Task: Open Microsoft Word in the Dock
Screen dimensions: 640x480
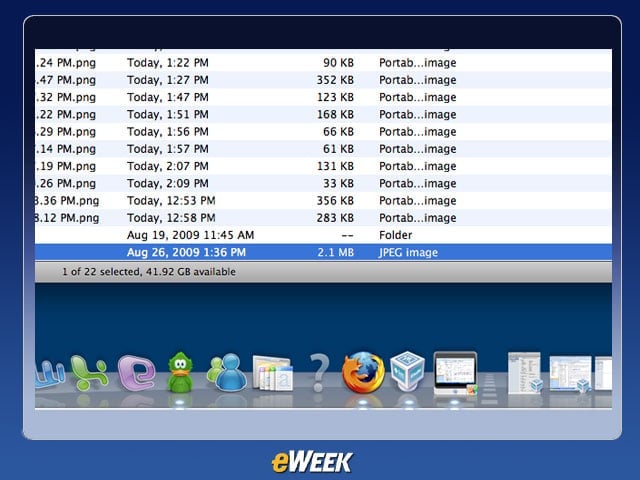Action: click(x=49, y=374)
